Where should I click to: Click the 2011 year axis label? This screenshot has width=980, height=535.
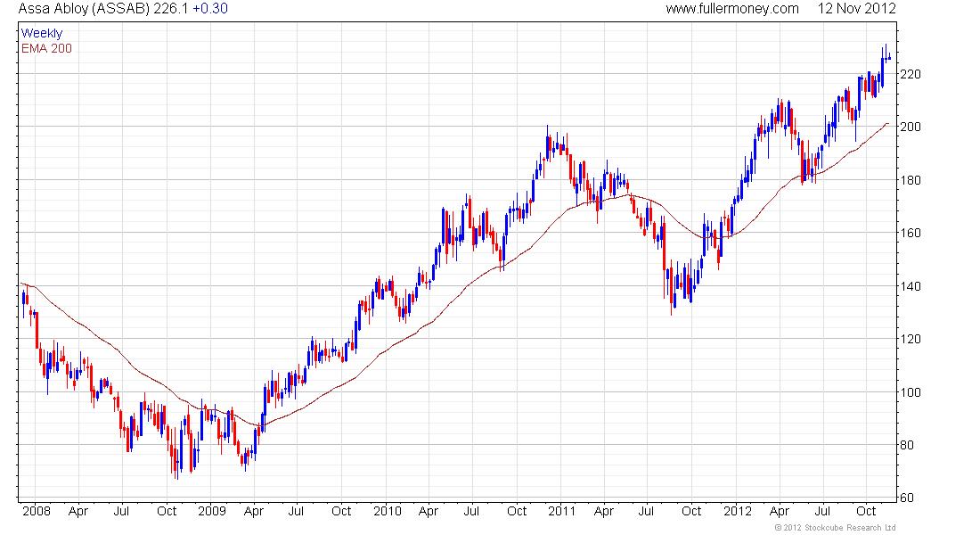(562, 511)
